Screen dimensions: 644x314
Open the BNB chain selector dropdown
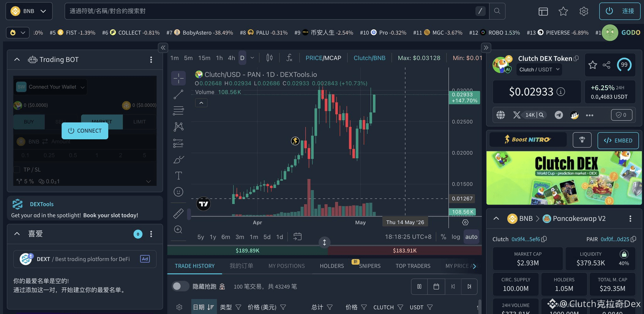[29, 11]
